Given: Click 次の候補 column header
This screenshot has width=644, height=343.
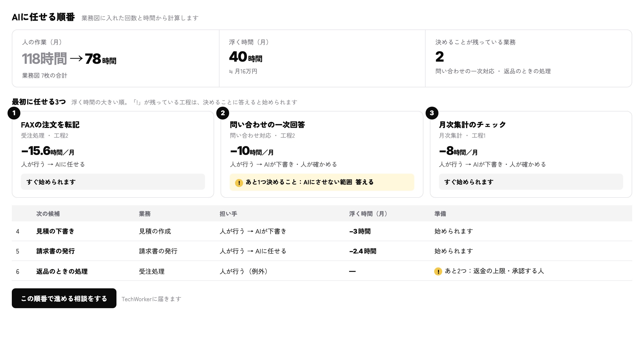Looking at the screenshot, I should pyautogui.click(x=48, y=214).
